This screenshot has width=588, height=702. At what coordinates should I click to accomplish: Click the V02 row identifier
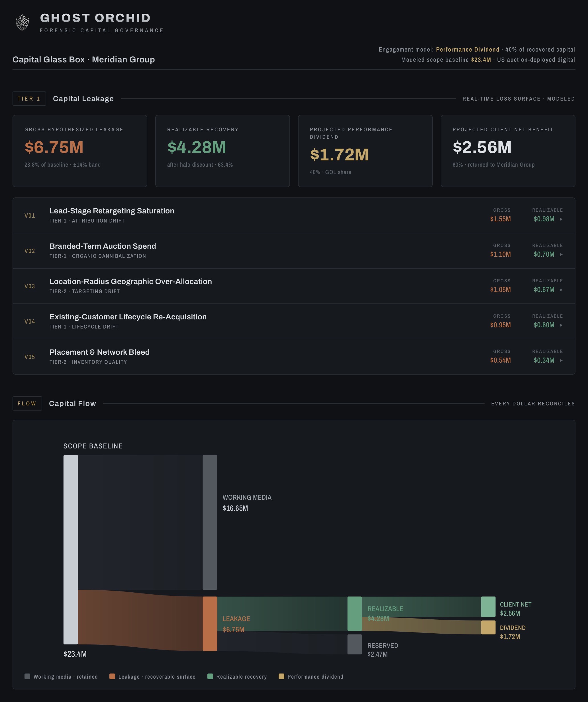30,251
